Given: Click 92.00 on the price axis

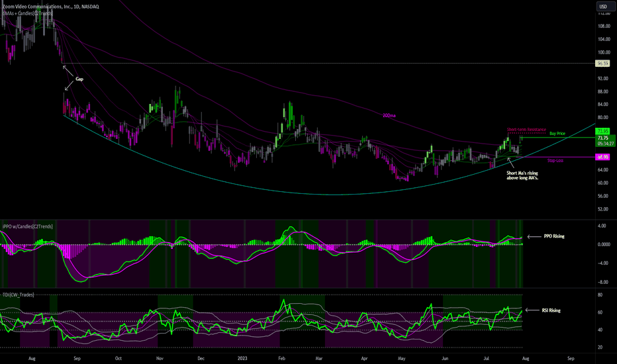Looking at the screenshot, I should (x=603, y=78).
